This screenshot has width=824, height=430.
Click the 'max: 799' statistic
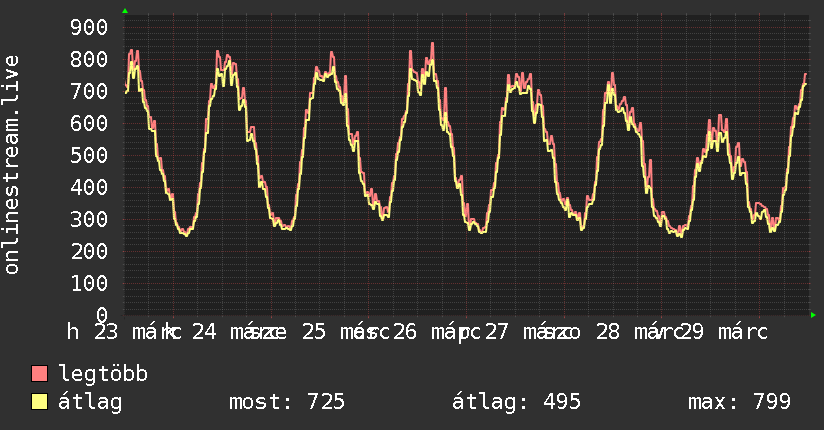click(x=739, y=402)
